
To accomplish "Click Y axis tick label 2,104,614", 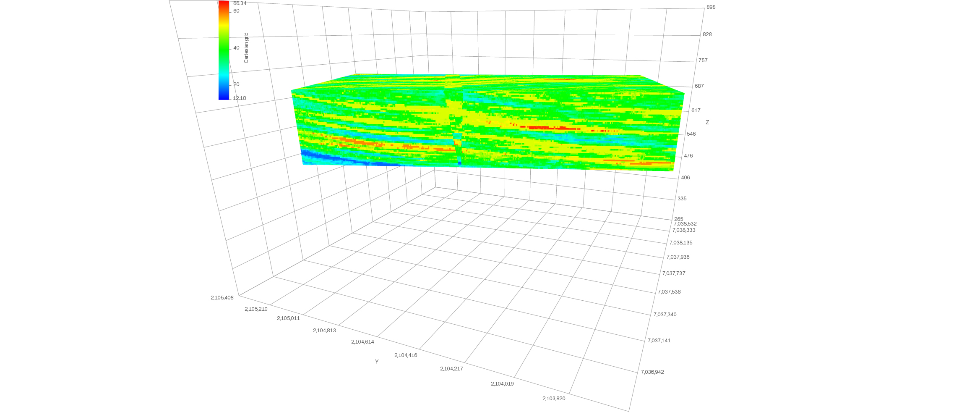I will coord(362,342).
